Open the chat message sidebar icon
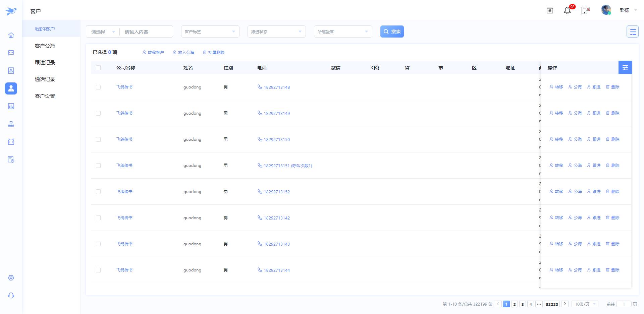 click(11, 53)
